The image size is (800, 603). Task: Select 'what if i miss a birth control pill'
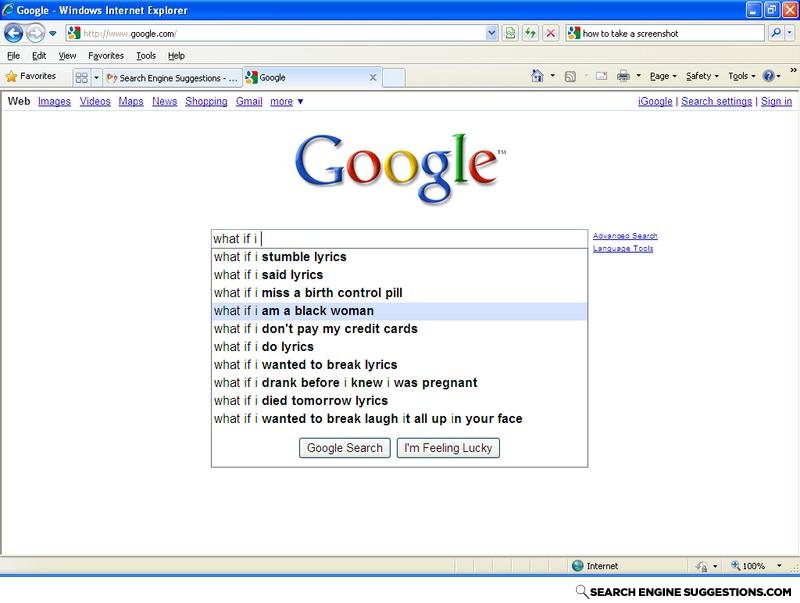coord(399,293)
